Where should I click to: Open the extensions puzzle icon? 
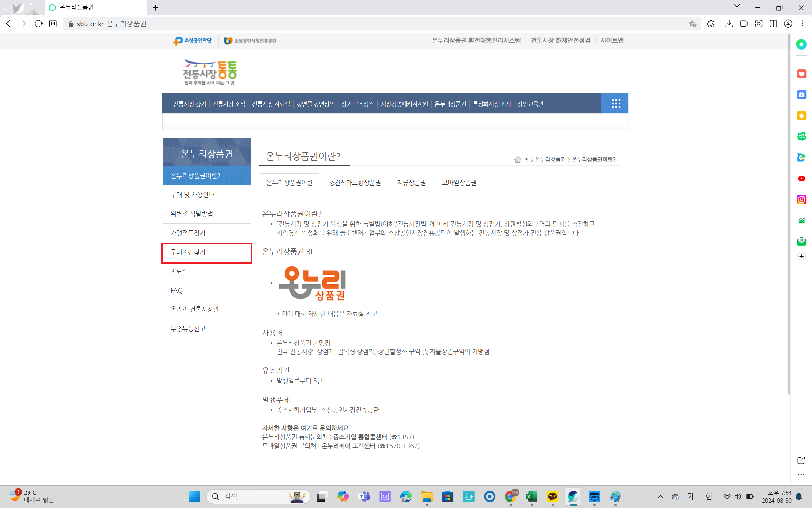[x=711, y=23]
